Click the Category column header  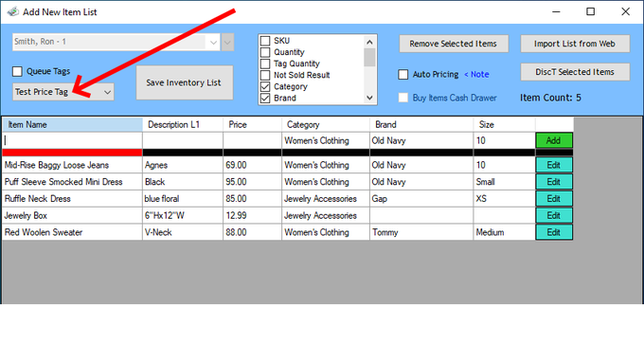click(326, 124)
